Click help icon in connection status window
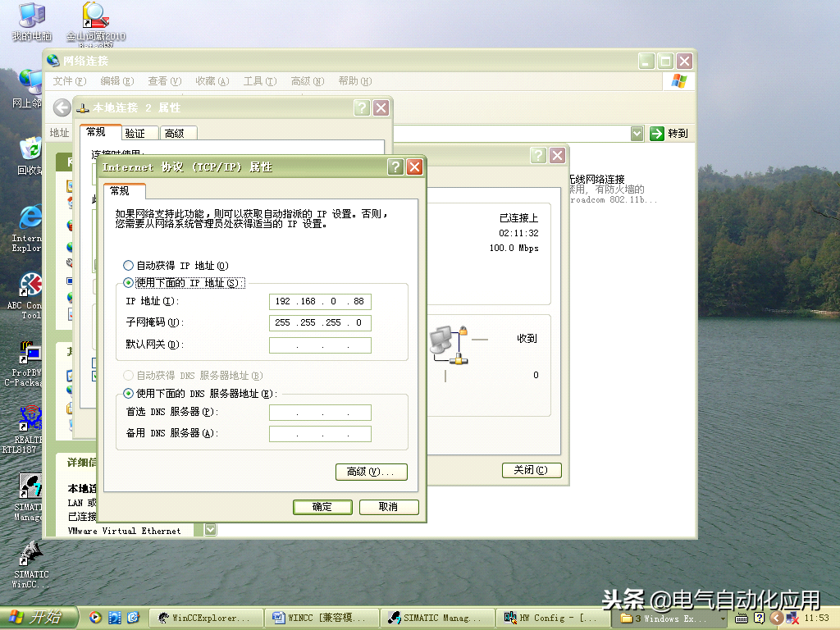 click(x=538, y=155)
